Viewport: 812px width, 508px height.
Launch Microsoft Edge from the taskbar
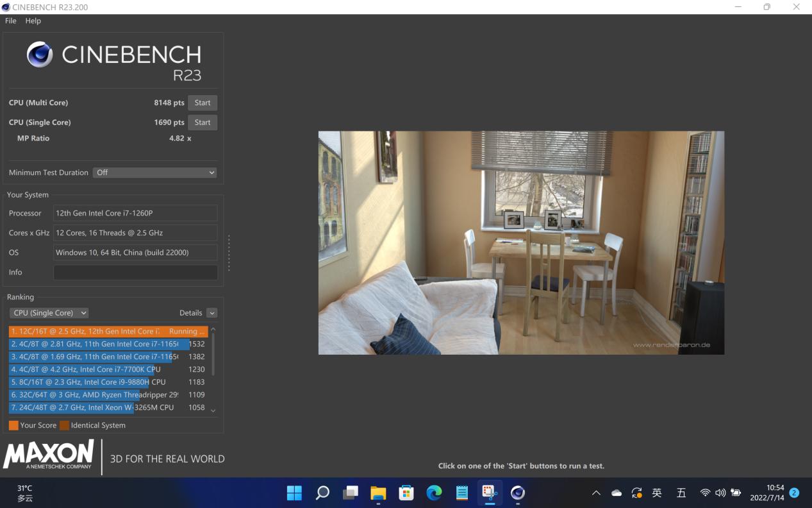click(x=434, y=493)
